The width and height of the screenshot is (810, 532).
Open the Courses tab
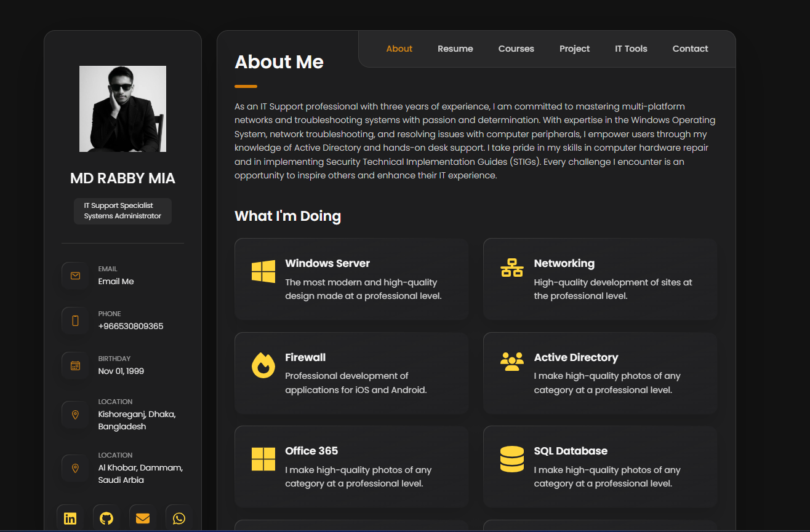pos(516,49)
